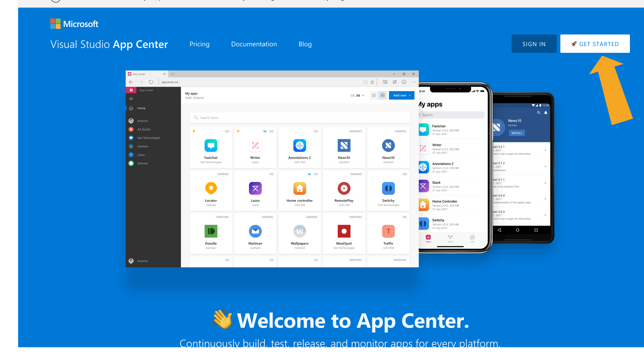Select the Doodle Windows app icon
Screen dimensions: 644x360
point(211,231)
